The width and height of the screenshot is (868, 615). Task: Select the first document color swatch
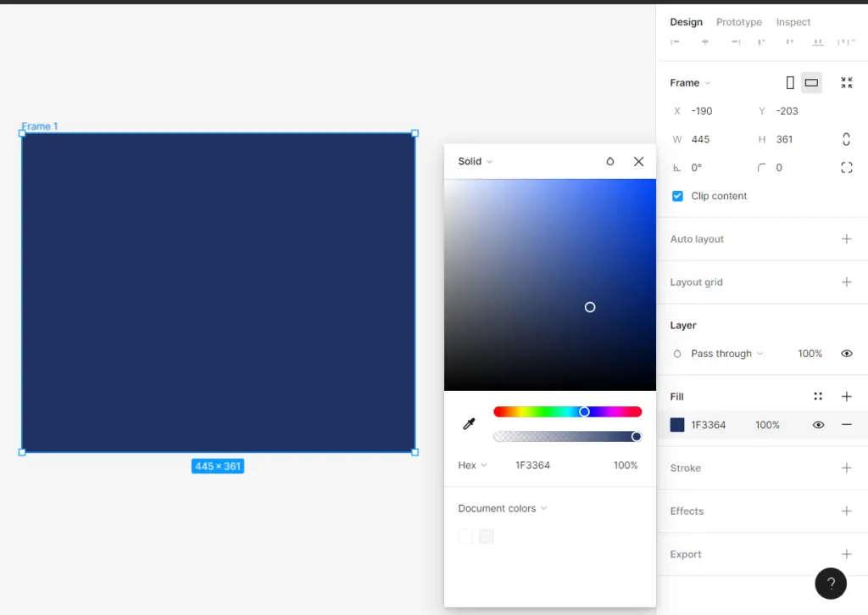click(465, 536)
